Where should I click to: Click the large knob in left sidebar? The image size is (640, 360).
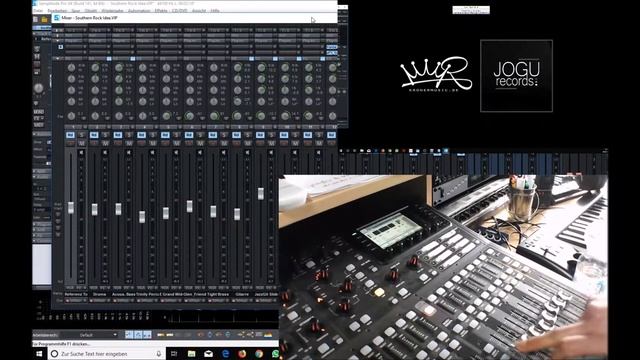39,88
